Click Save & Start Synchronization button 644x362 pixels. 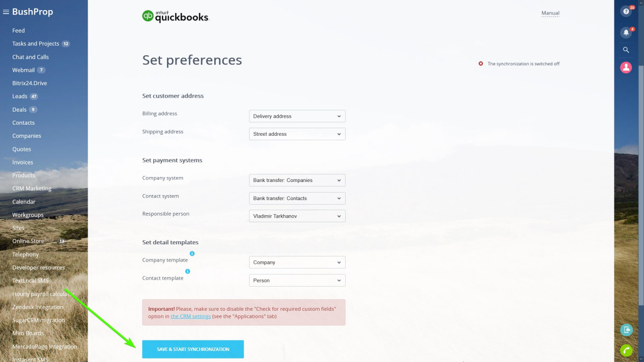point(193,349)
